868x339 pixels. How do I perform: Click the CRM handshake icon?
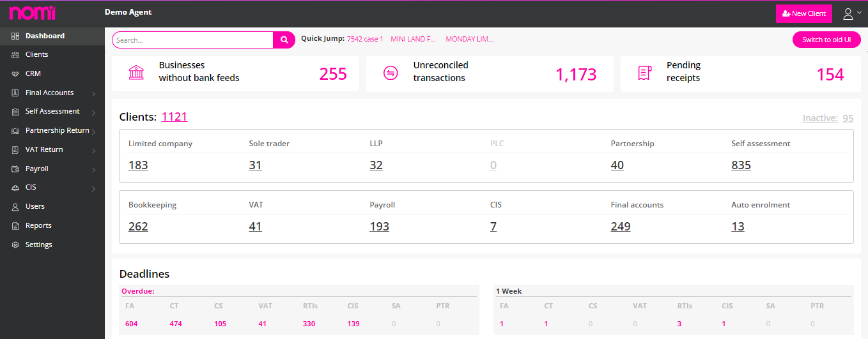15,74
